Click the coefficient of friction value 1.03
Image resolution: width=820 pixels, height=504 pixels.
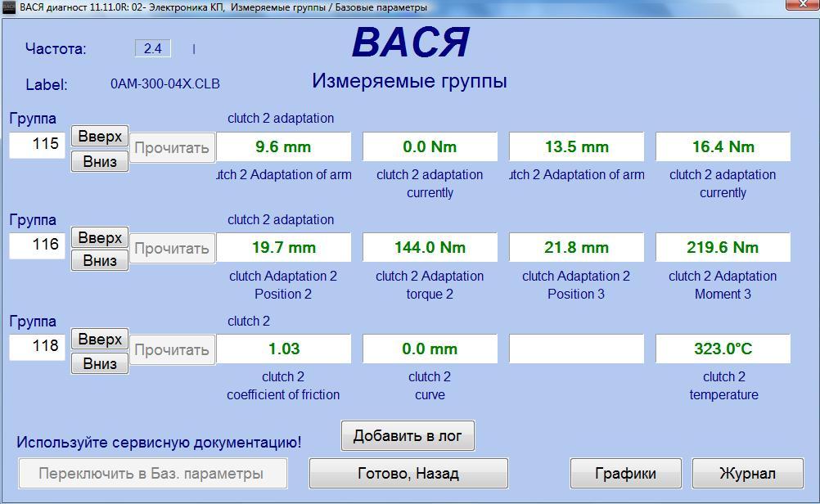283,349
